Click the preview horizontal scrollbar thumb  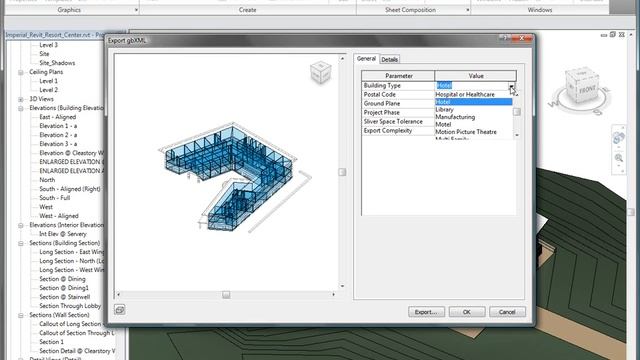(x=226, y=295)
